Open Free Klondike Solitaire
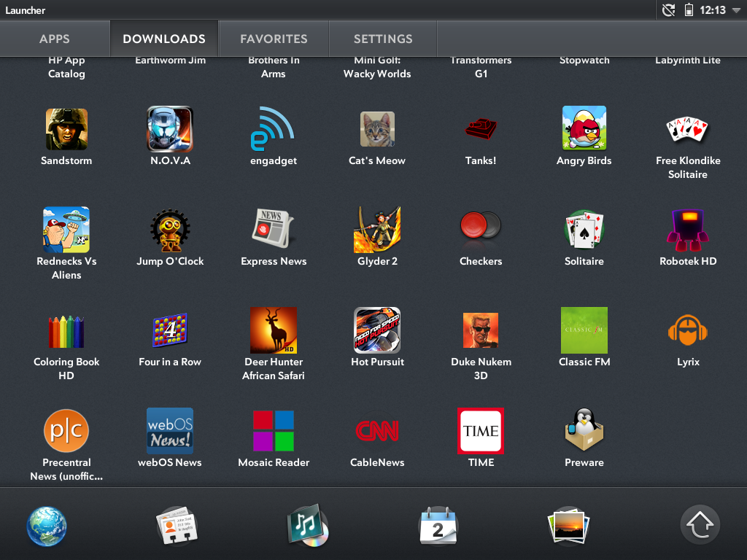The image size is (747, 560). (x=687, y=129)
